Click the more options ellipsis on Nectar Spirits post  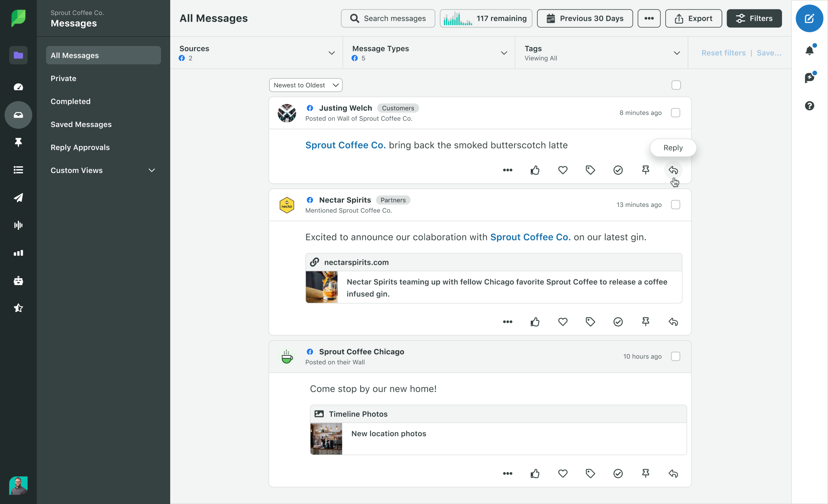click(508, 322)
